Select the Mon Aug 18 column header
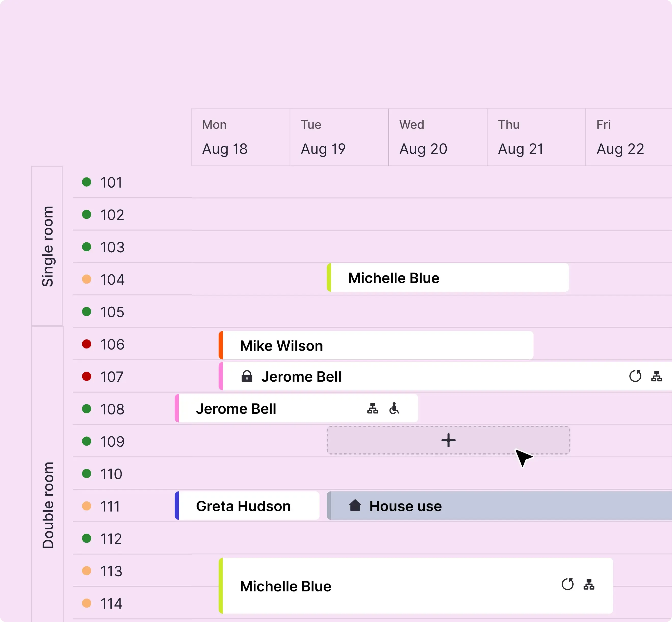Screen dimensions: 672x622 (240, 137)
